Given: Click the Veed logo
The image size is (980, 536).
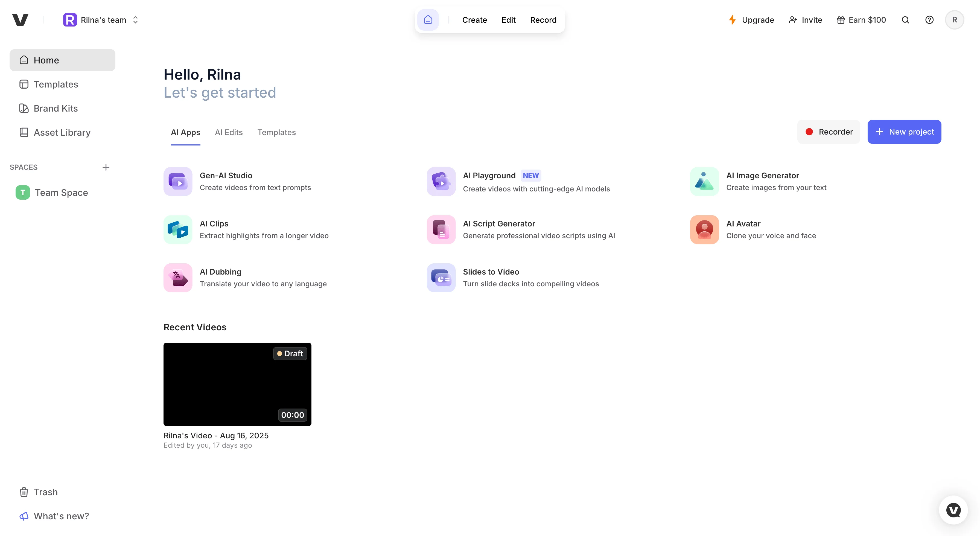Looking at the screenshot, I should [x=21, y=19].
